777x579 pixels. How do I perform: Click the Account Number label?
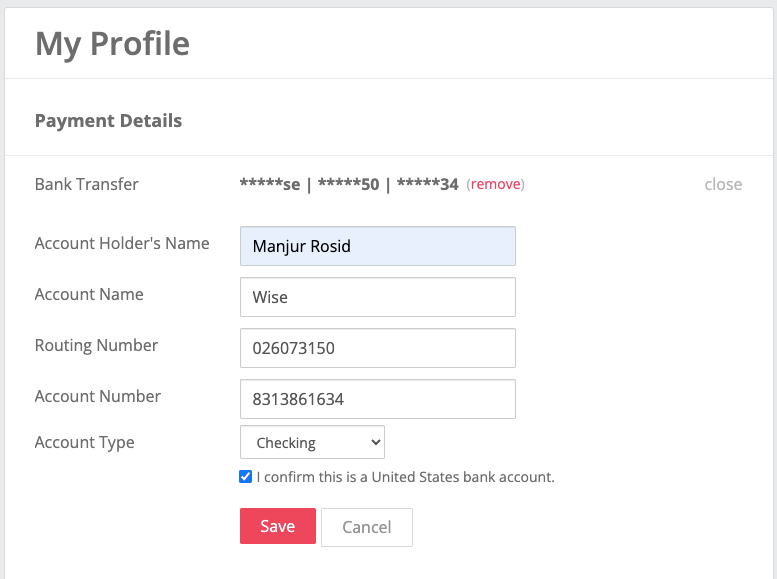97,396
